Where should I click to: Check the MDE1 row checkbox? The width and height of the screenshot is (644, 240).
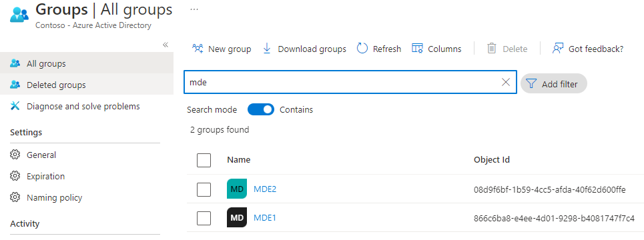(x=204, y=218)
